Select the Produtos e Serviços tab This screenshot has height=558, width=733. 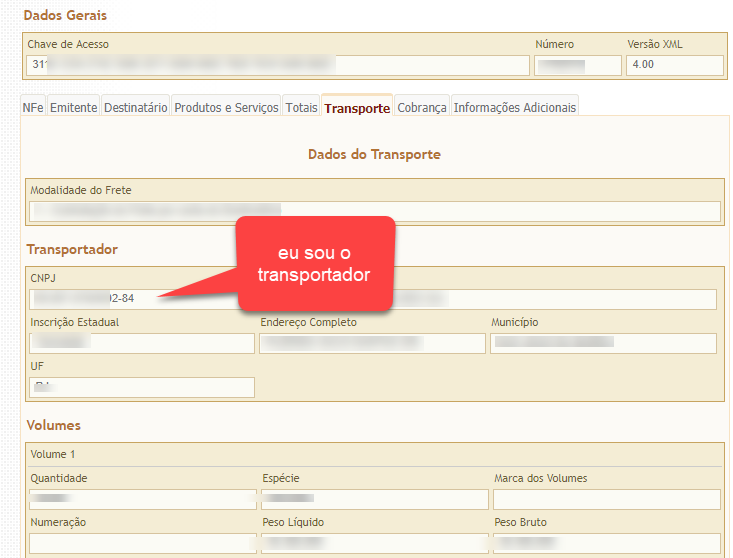[x=226, y=107]
